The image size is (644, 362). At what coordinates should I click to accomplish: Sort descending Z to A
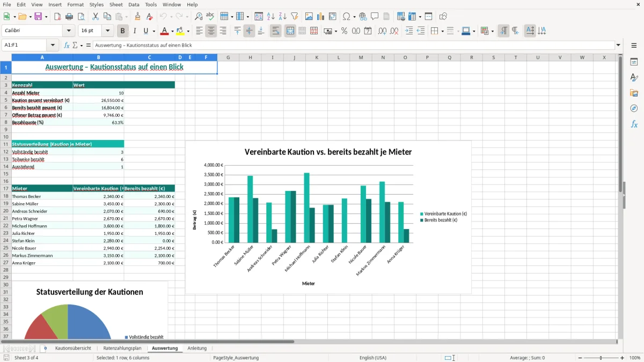282,17
